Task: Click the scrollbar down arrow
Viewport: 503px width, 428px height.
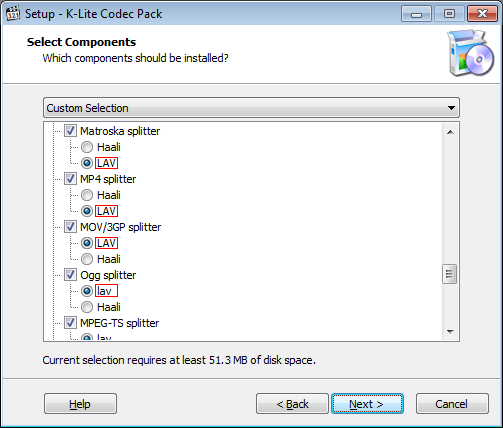Action: pos(450,331)
